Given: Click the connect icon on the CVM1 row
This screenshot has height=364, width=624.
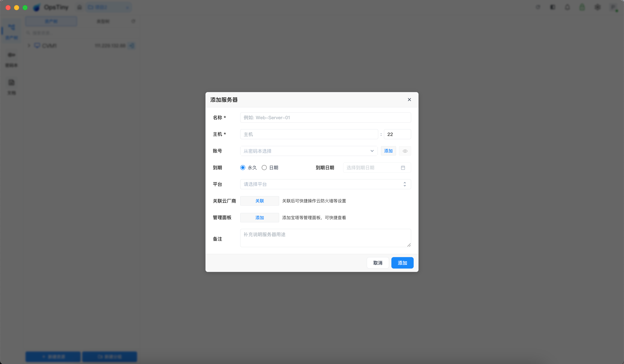Looking at the screenshot, I should point(132,46).
